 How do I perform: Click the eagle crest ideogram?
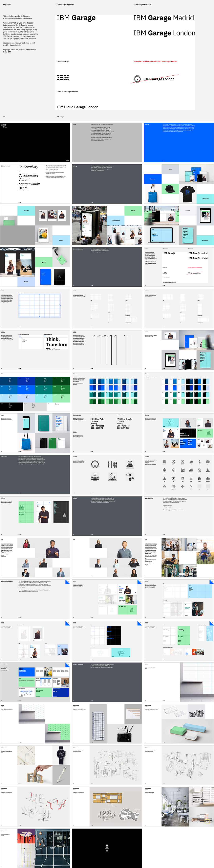[112, 477]
